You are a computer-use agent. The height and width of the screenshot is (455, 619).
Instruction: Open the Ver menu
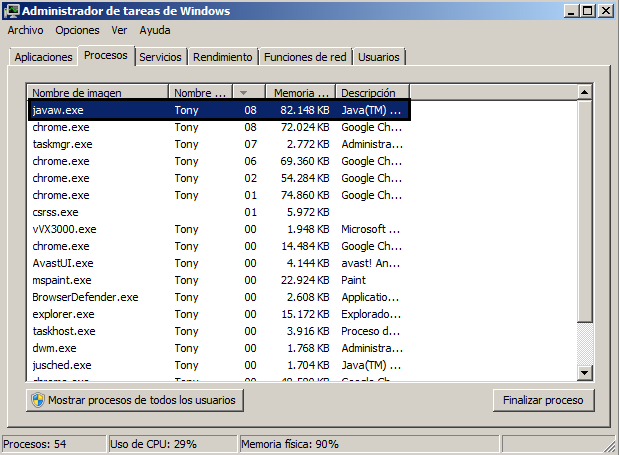(x=119, y=30)
